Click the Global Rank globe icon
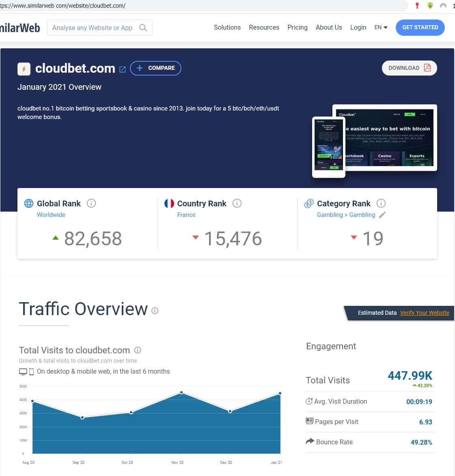The height and width of the screenshot is (476, 455). [29, 203]
